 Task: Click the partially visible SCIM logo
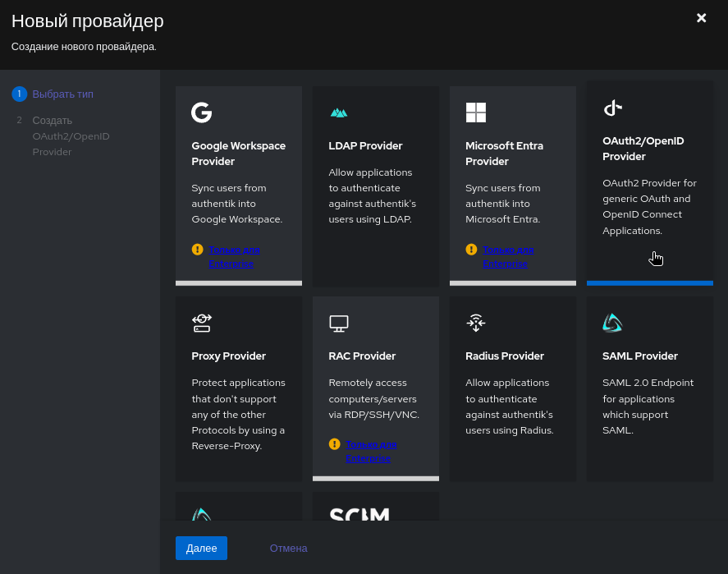pyautogui.click(x=359, y=513)
